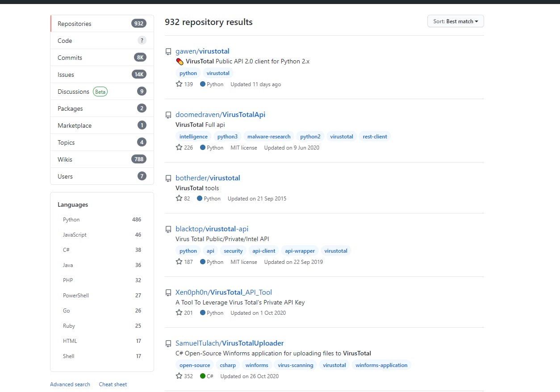Open the Sort: Best match dropdown
The width and height of the screenshot is (560, 392).
tap(456, 21)
